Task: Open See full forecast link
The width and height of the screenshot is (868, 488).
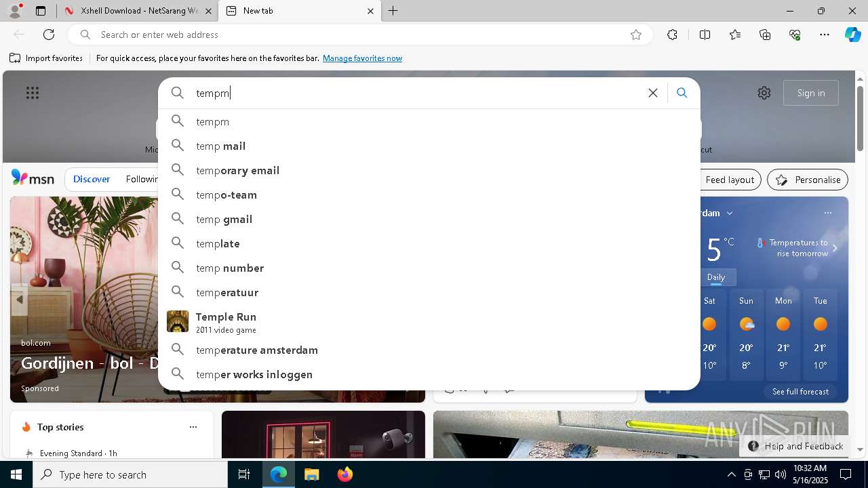Action: (800, 392)
